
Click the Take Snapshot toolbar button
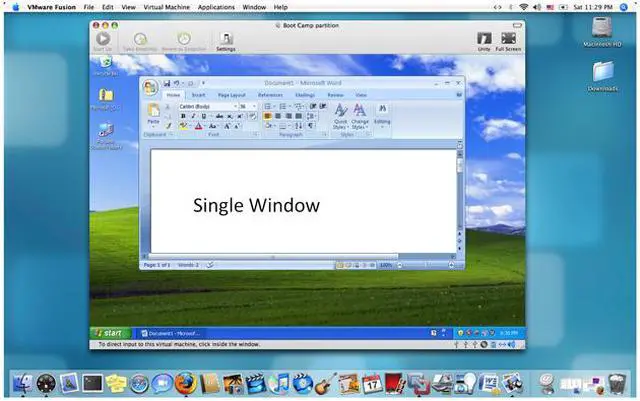coord(140,42)
